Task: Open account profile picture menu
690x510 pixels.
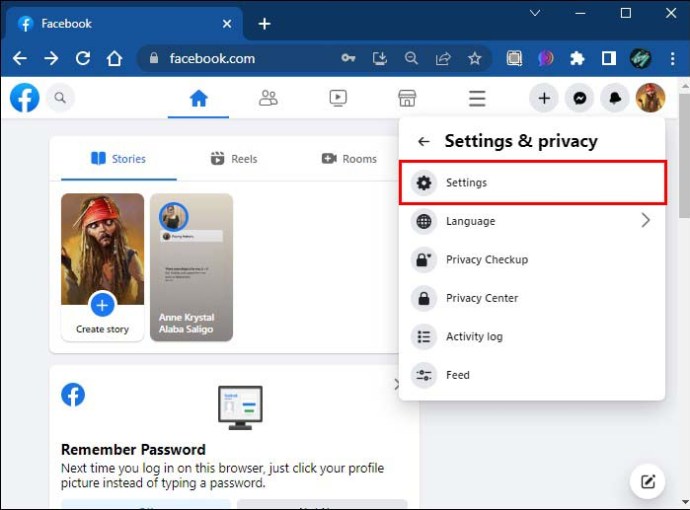Action: [650, 98]
